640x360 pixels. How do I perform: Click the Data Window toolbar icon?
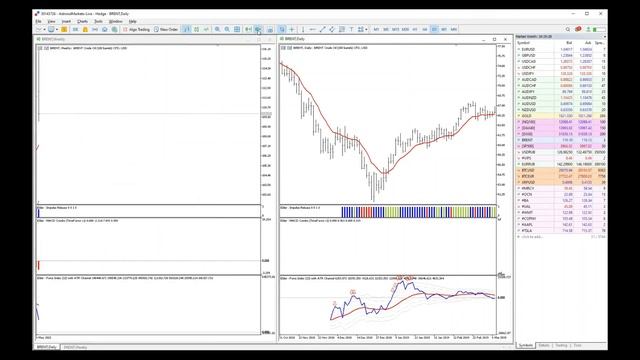pos(76,29)
